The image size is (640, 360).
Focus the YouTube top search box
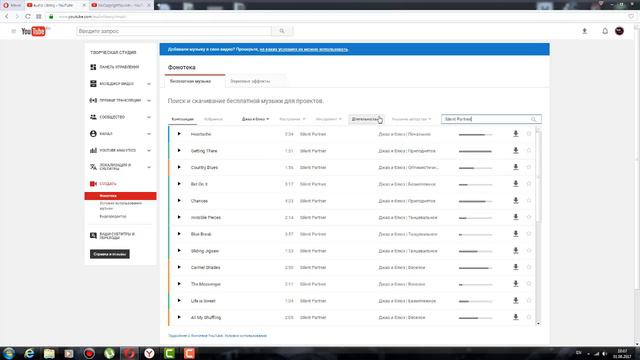tap(174, 31)
